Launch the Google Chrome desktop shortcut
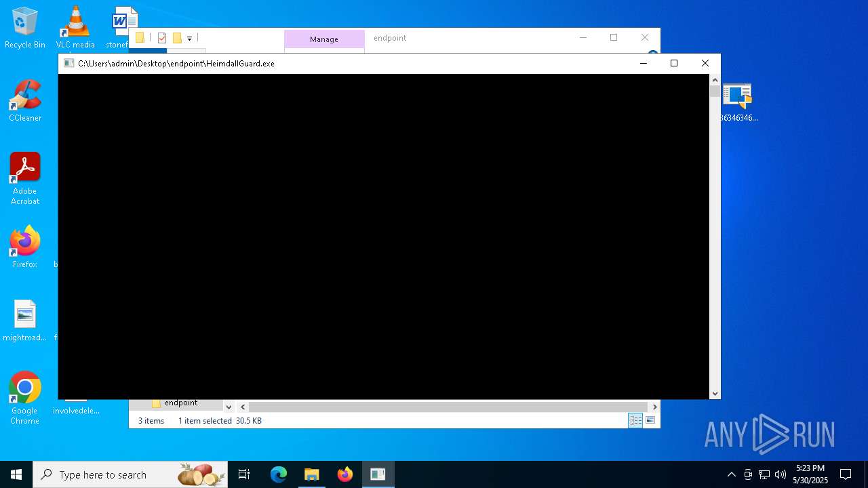868x488 pixels. (x=25, y=399)
